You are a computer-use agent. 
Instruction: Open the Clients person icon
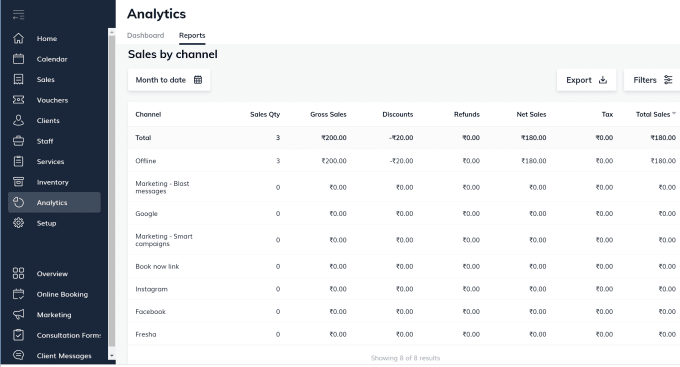coord(18,121)
